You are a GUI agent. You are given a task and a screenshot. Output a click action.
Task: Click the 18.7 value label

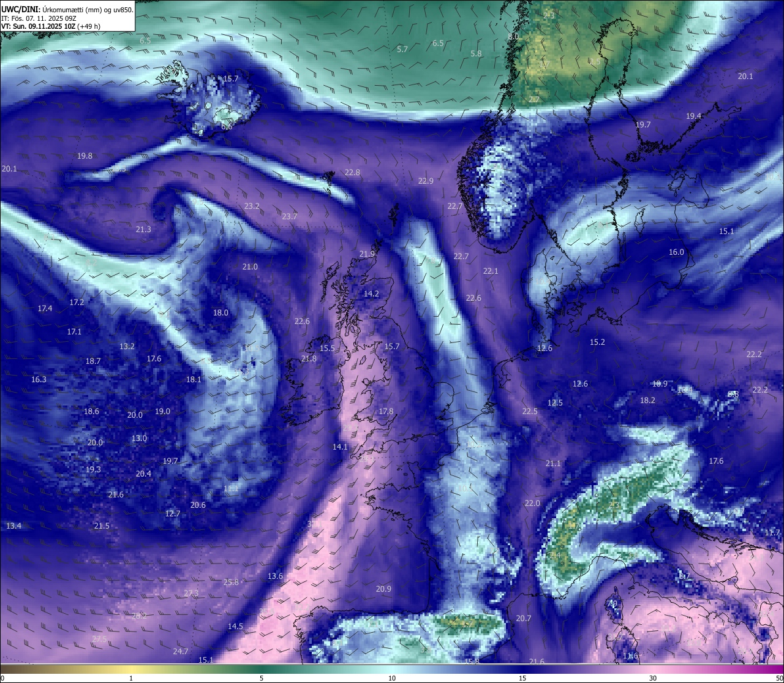coord(93,361)
